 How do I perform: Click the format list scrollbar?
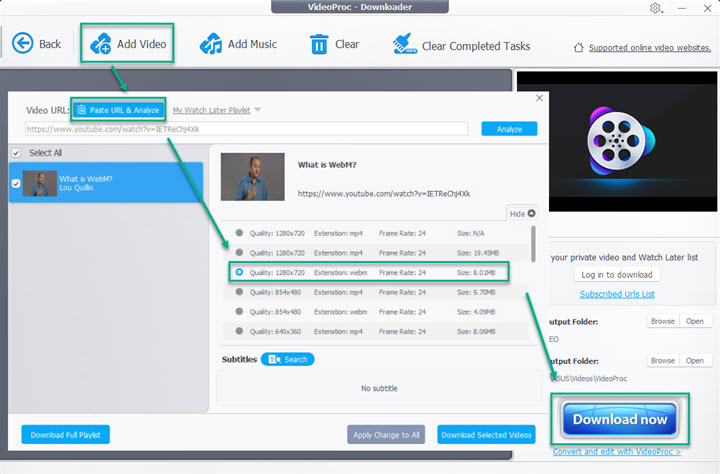(533, 244)
